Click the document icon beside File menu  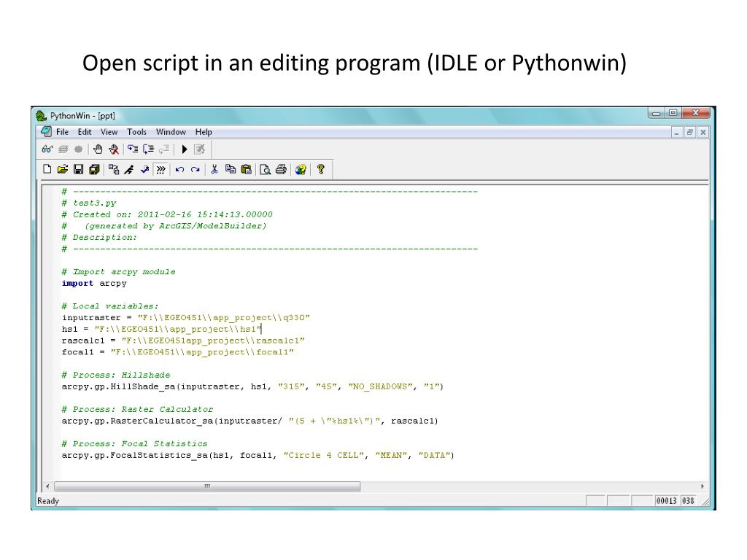tap(46, 131)
